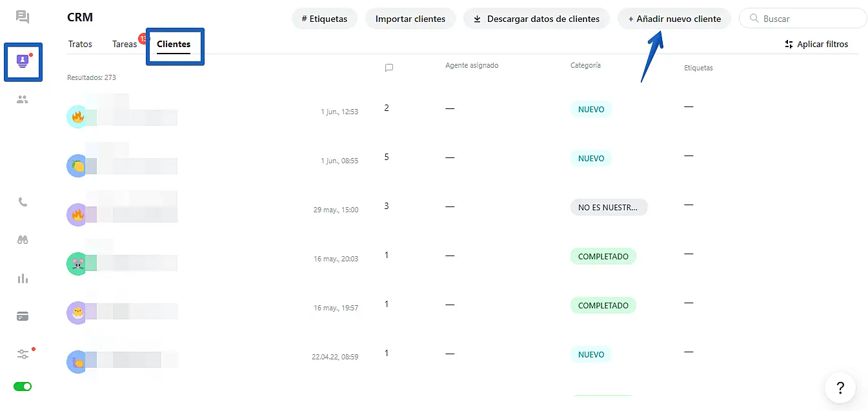The height and width of the screenshot is (411, 868).
Task: Open the chats icon in sidebar
Action: tap(23, 17)
